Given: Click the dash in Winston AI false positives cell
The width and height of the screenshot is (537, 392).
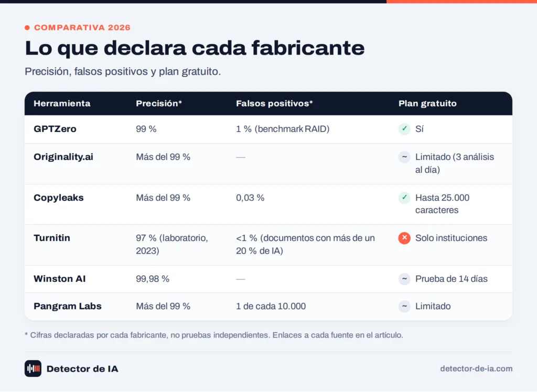Looking at the screenshot, I should [240, 279].
